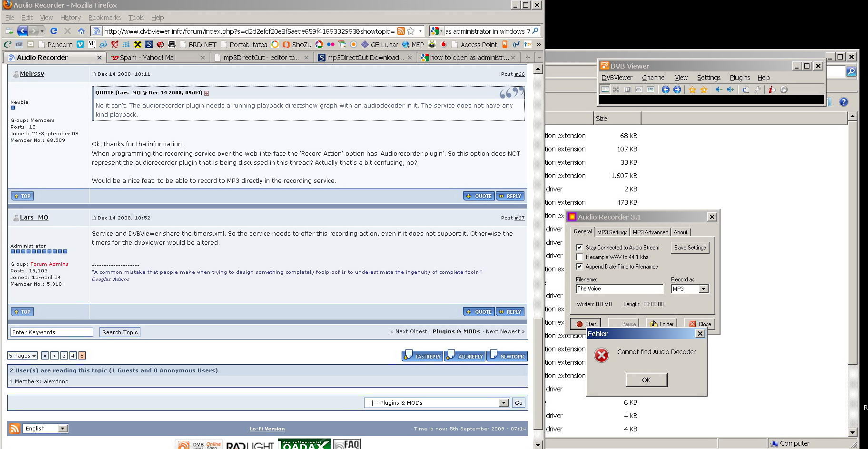Click the Enter Keywords search field

point(52,332)
